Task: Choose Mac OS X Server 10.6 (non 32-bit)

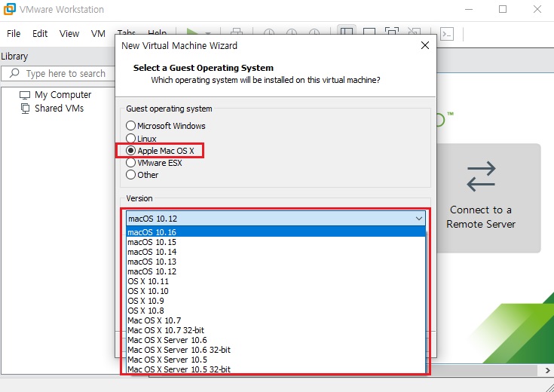Action: coord(276,340)
